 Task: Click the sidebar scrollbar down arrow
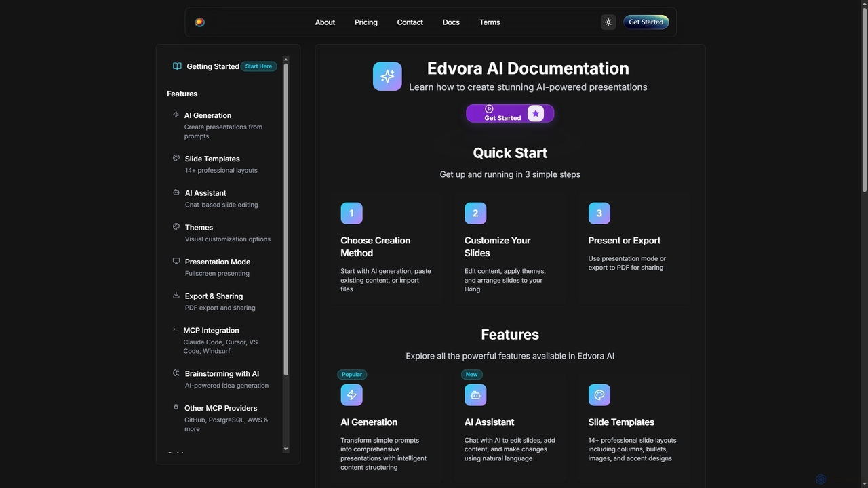tap(285, 449)
